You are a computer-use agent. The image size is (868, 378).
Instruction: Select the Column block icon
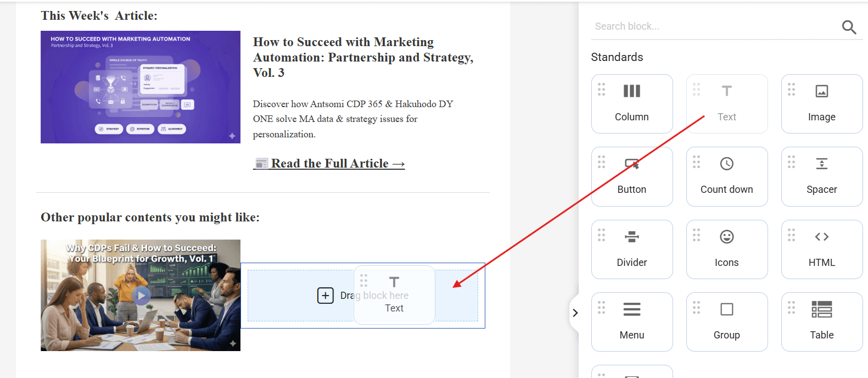point(631,91)
